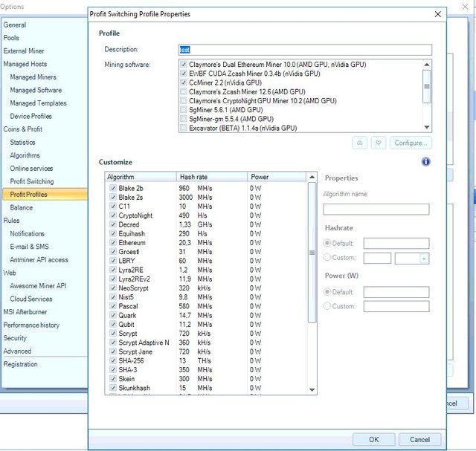Uncheck EWBF CUDA Zcash Miner 0.3.4b
The width and height of the screenshot is (476, 451).
point(184,74)
